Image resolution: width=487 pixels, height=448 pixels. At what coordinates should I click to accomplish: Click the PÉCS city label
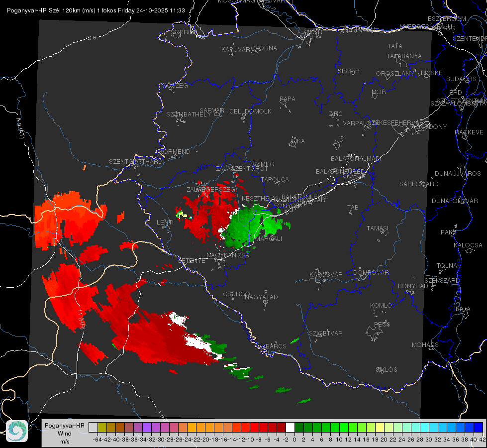382,325
